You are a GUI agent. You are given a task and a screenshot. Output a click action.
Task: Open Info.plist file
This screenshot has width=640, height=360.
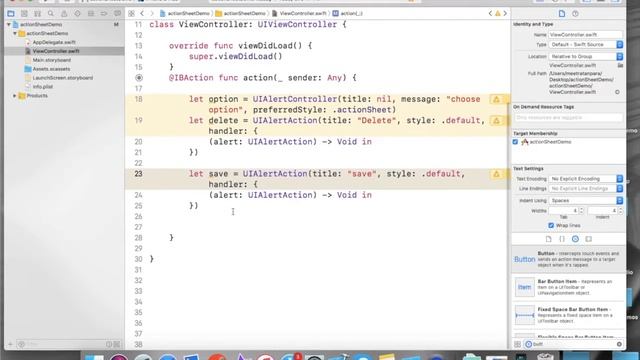(x=42, y=87)
